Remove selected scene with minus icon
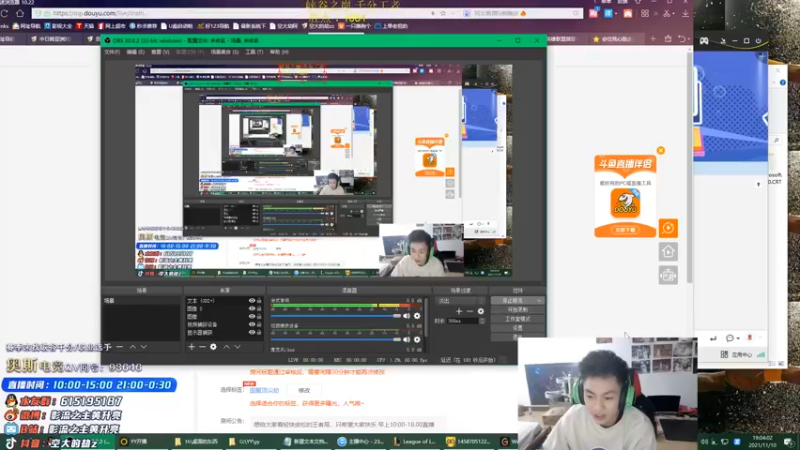 119,347
